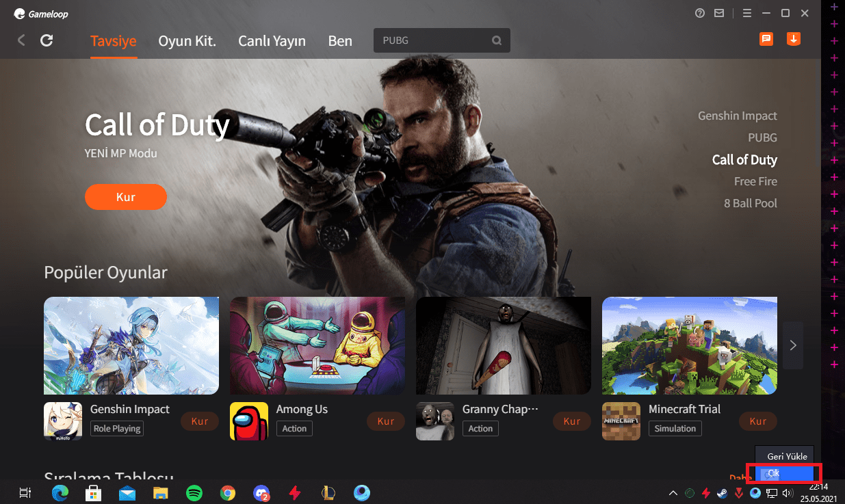Image resolution: width=845 pixels, height=504 pixels.
Task: Open League of Legends from the taskbar
Action: coord(328,492)
